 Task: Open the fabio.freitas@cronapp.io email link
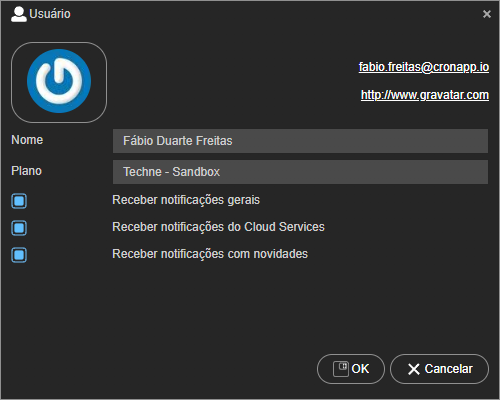tap(424, 67)
